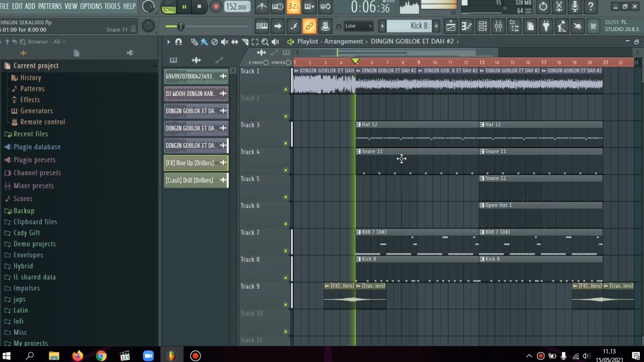
Task: Stop playback with the stop button
Action: 199,7
